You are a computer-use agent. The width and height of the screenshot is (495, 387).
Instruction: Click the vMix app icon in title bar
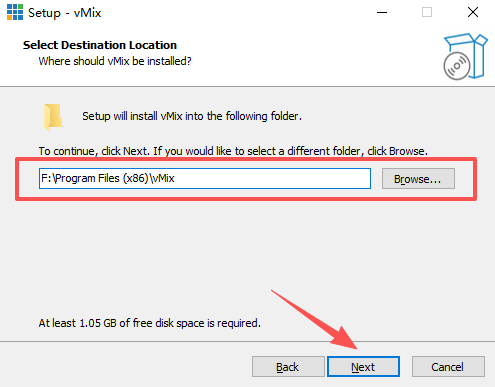pyautogui.click(x=15, y=12)
